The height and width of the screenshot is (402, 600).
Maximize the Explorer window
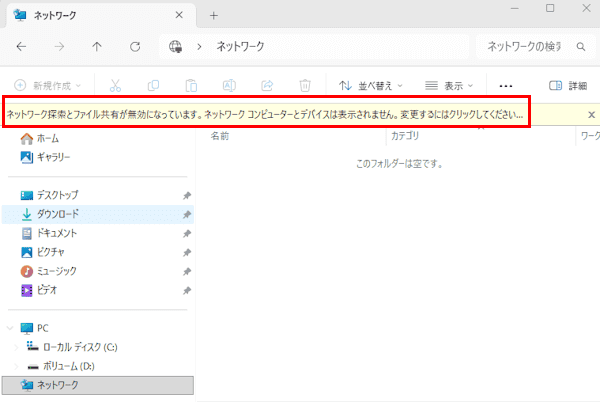click(x=550, y=8)
